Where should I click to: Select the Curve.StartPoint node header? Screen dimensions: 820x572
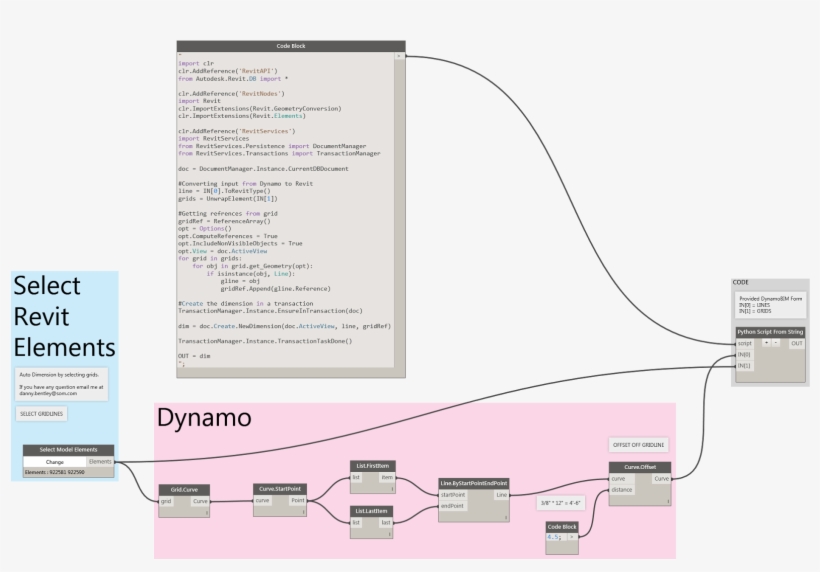point(280,489)
